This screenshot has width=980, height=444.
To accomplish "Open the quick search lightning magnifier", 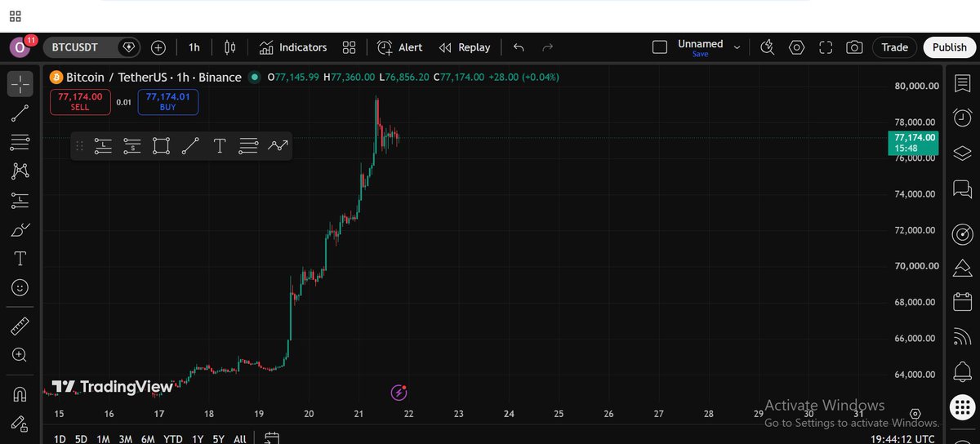I will (x=767, y=47).
